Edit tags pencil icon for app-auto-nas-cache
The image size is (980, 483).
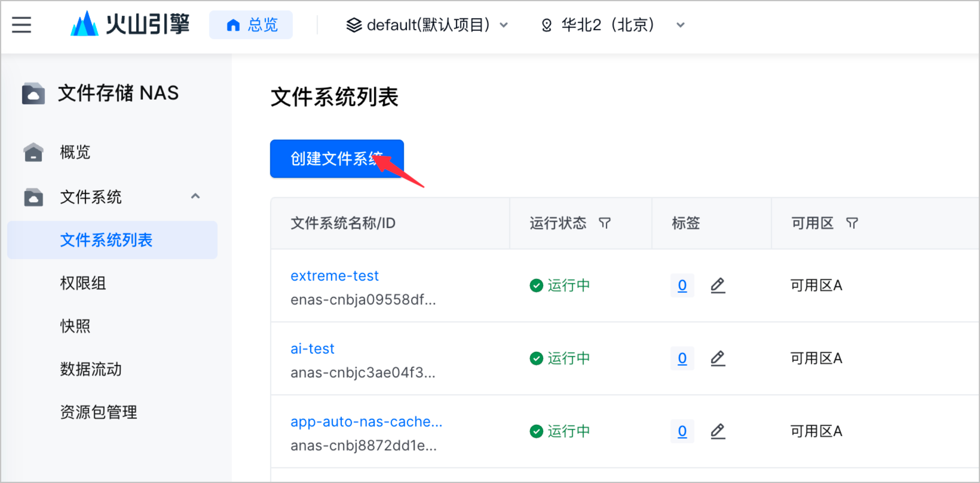tap(717, 431)
